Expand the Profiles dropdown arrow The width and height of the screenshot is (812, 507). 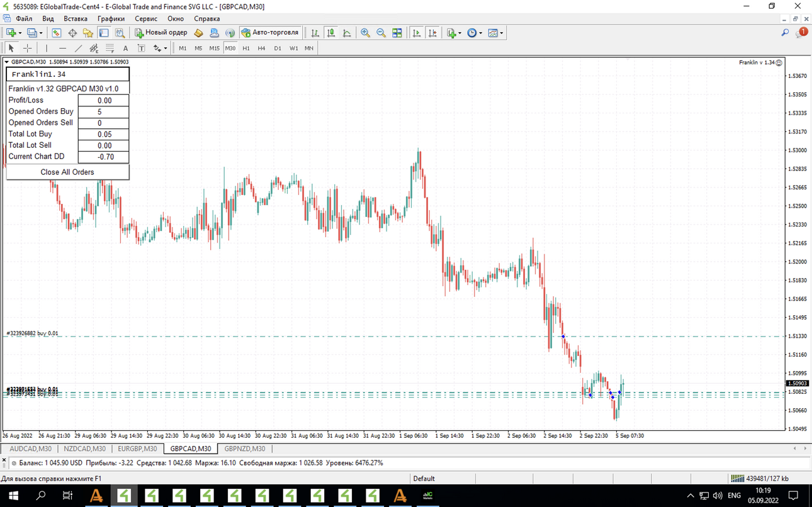click(x=42, y=33)
